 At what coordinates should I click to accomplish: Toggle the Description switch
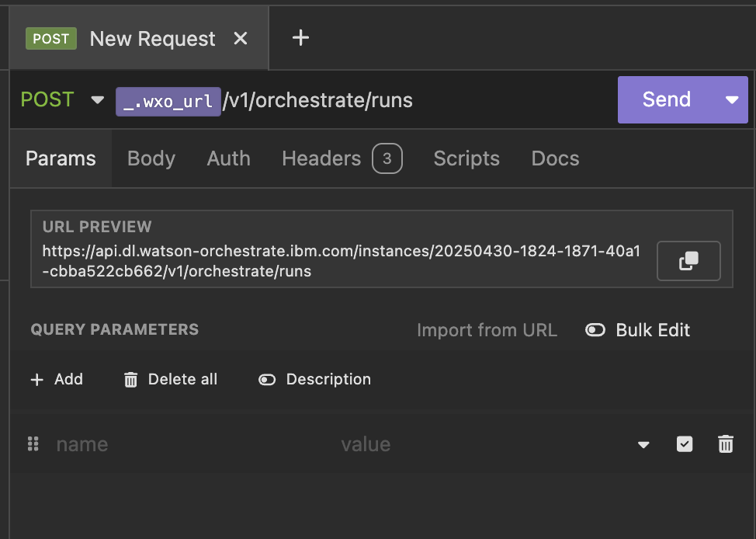click(267, 380)
